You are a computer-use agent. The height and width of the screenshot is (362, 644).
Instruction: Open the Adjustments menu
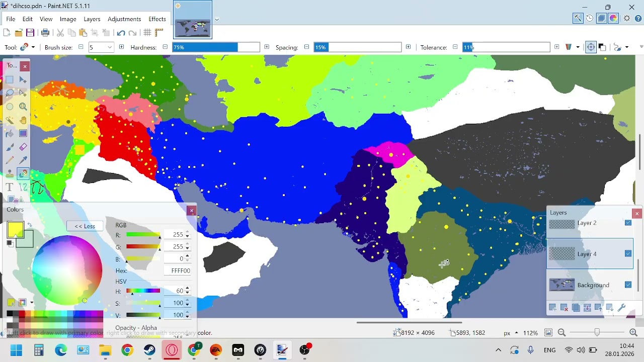pos(124,19)
